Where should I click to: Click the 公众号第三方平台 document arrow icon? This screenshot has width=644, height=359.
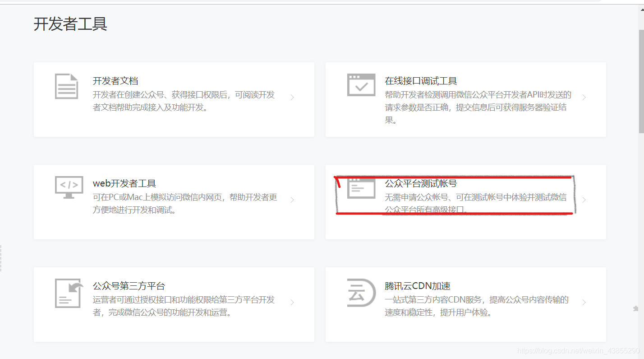coord(68,293)
